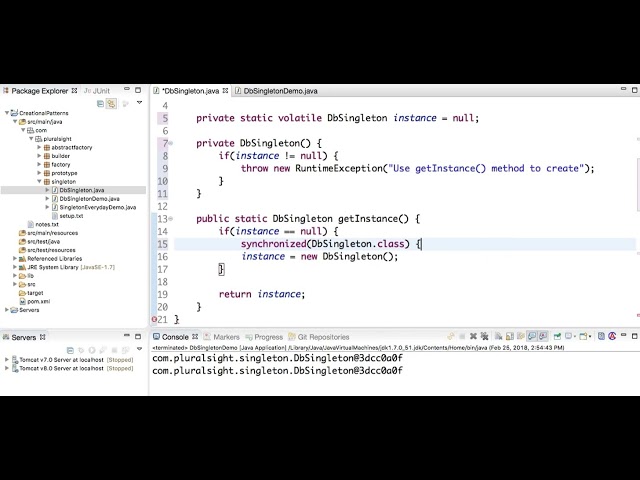The image size is (640, 480).
Task: Open Servers view menu triangle
Action: coord(139,349)
